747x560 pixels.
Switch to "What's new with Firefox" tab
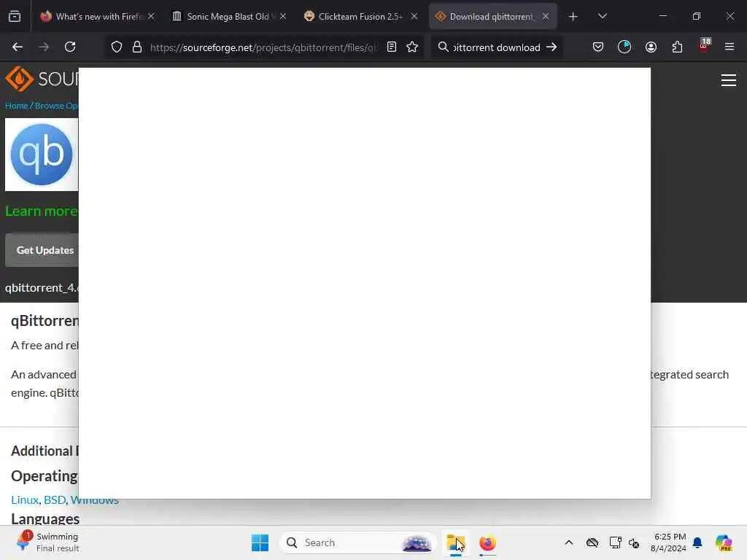(x=98, y=17)
